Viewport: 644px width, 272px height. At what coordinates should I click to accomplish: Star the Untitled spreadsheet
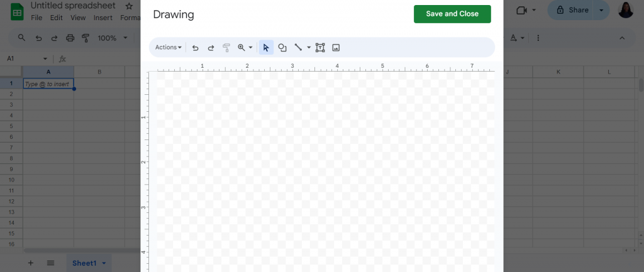coord(129,6)
